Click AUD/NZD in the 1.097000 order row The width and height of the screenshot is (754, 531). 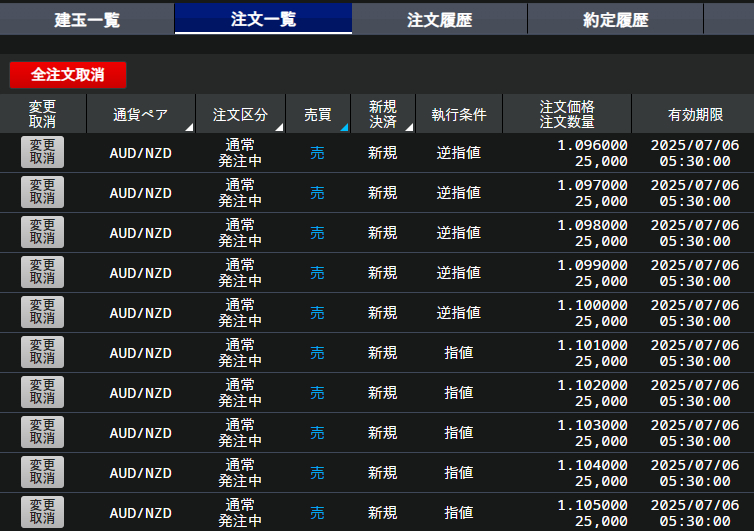click(140, 193)
